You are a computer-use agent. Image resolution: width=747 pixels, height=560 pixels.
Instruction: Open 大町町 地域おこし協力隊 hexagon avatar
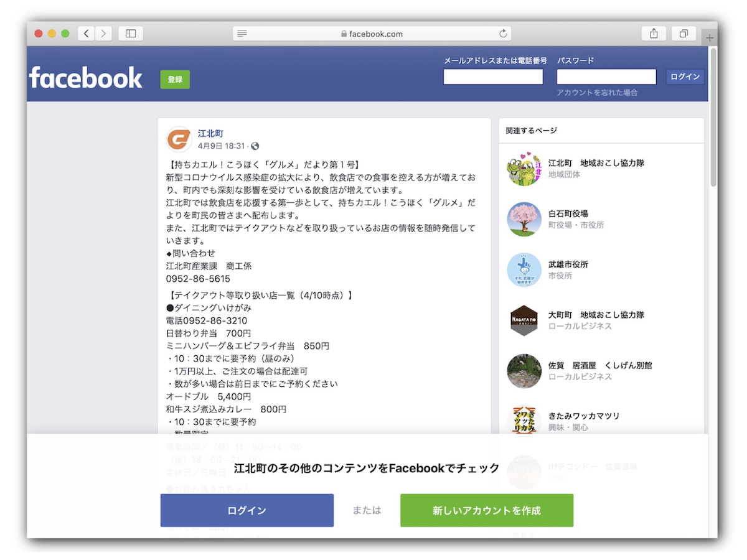(x=524, y=320)
